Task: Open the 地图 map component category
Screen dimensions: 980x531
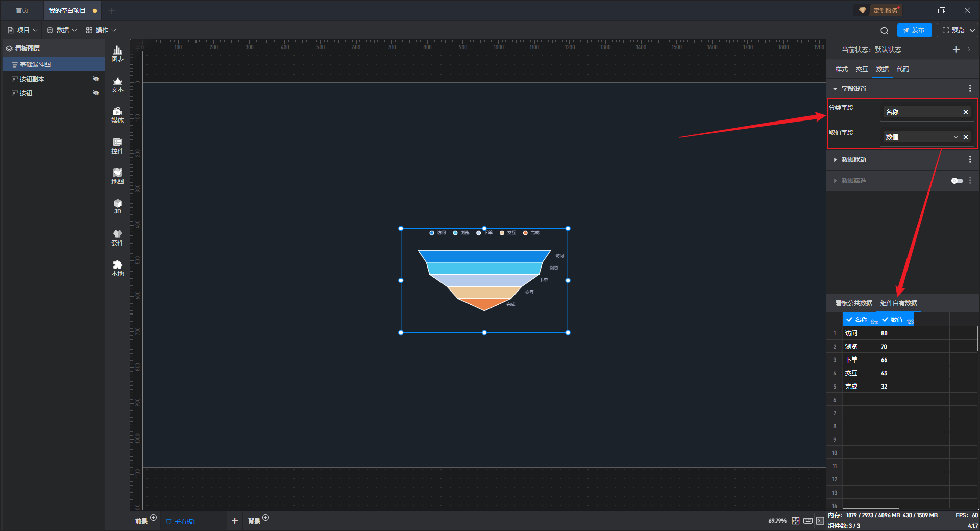Action: (117, 176)
